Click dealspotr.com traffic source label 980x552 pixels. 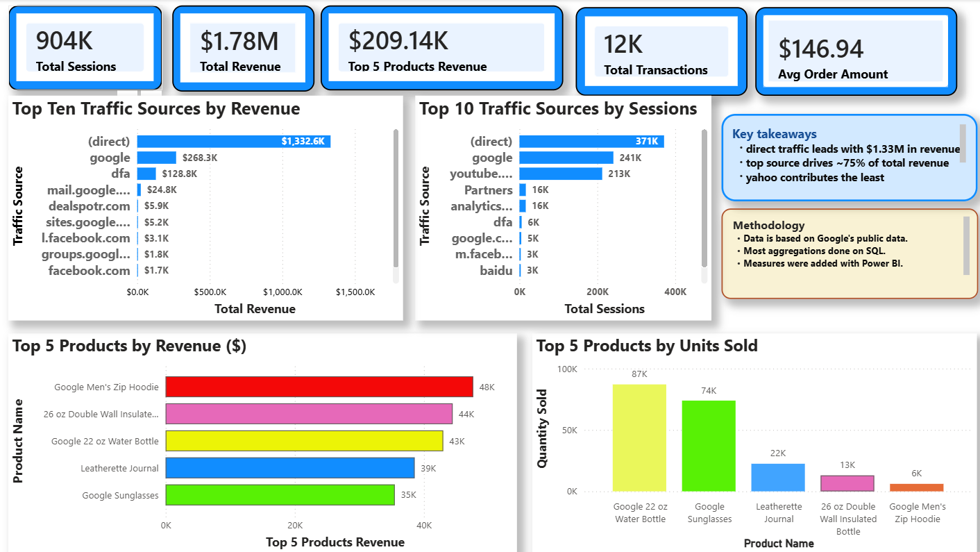click(89, 206)
